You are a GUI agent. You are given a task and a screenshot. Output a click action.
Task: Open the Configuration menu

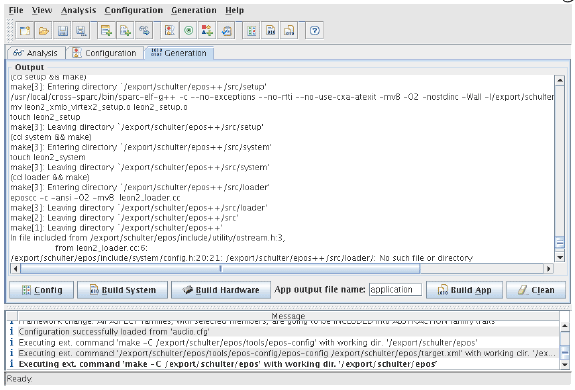pos(133,10)
